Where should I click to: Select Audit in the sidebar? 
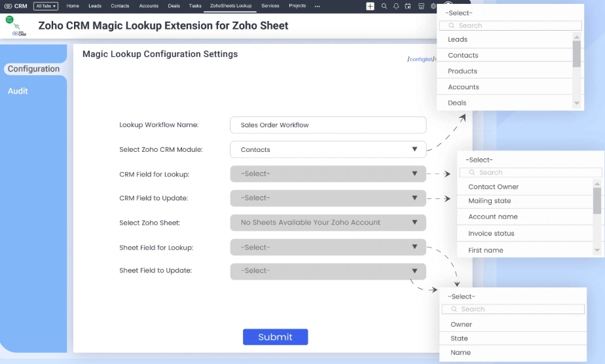(18, 91)
